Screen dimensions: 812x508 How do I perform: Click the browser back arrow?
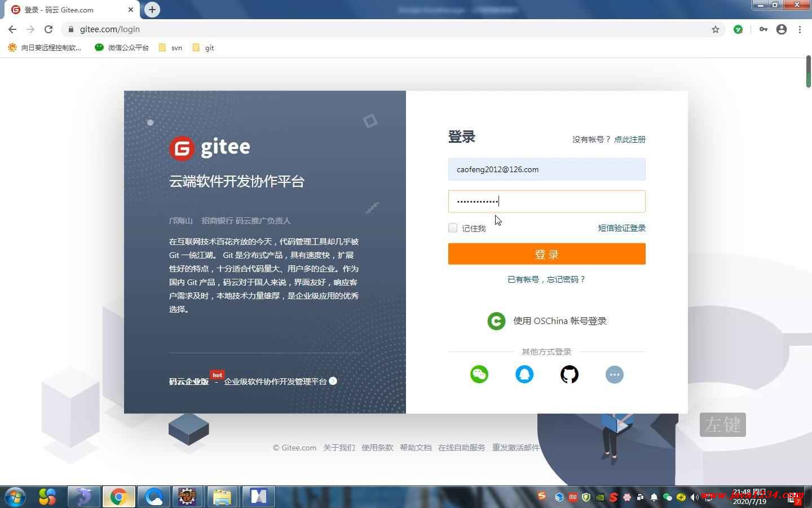pos(12,29)
